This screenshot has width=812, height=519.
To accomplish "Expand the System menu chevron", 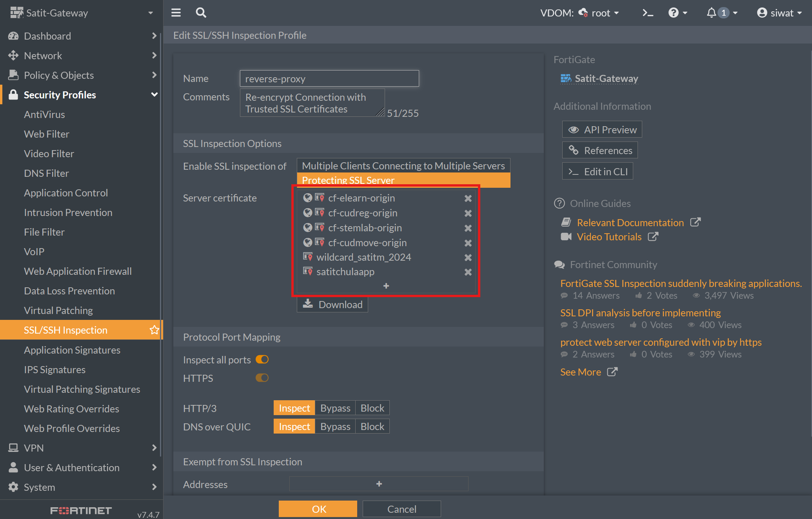I will (154, 487).
